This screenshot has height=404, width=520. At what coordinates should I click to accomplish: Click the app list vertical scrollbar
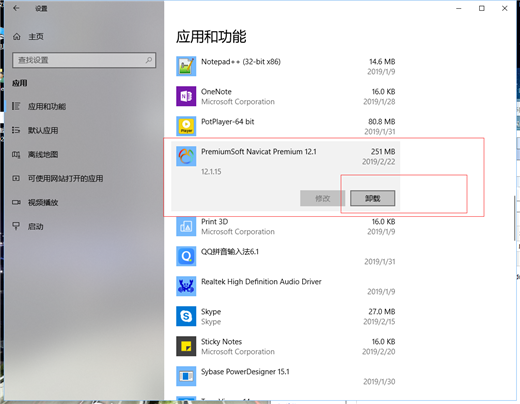(x=515, y=218)
